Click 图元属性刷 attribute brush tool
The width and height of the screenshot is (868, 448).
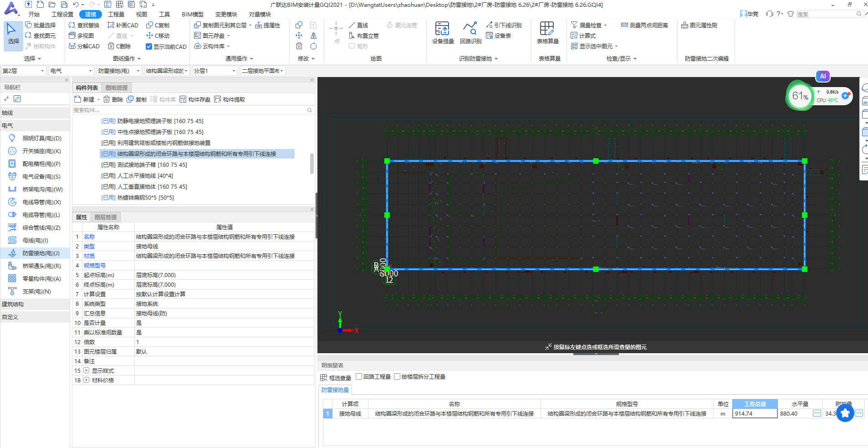tap(699, 25)
